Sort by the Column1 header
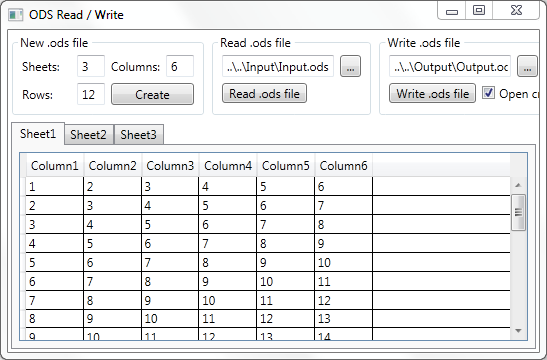This screenshot has height=360, width=547. tap(55, 166)
